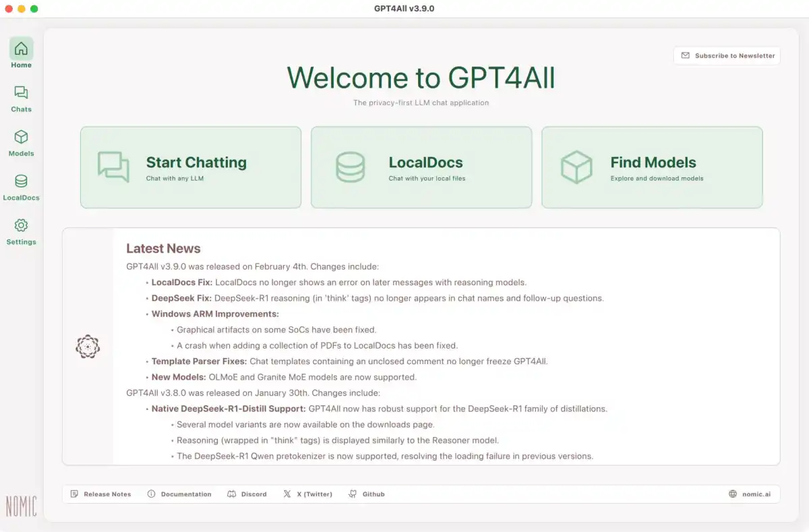809x532 pixels.
Task: Click the atom logo beside Latest News
Action: [88, 347]
